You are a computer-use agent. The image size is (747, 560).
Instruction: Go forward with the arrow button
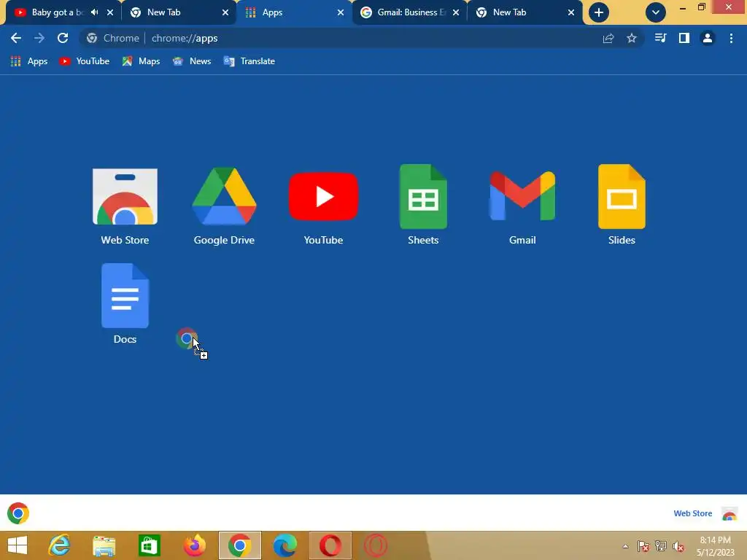(x=39, y=38)
